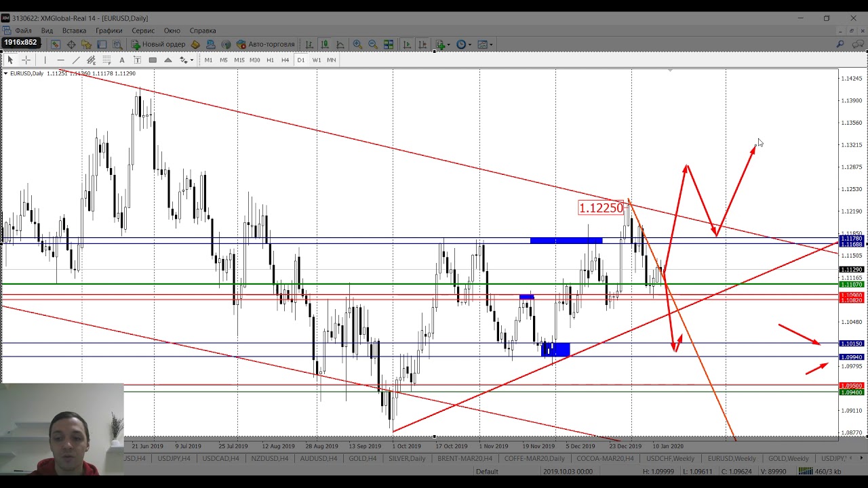Viewport: 868px width, 488px height.
Task: Toggle chart shift from right border
Action: (422, 44)
